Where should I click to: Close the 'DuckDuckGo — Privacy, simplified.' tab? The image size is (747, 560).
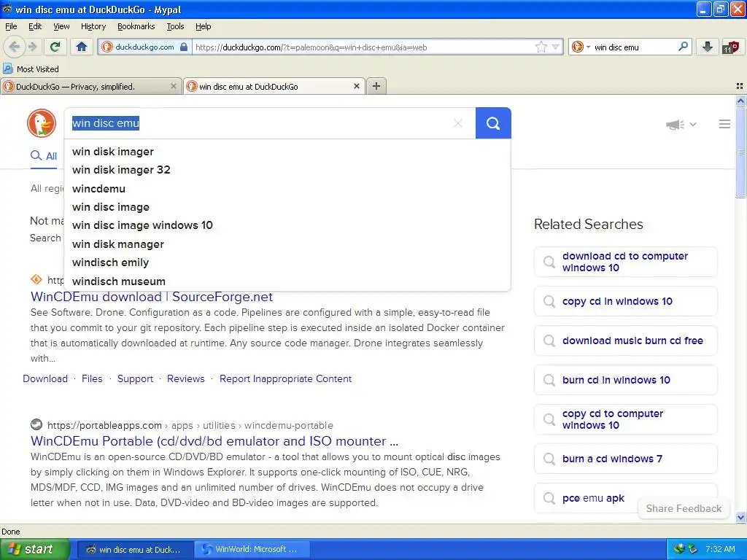[174, 86]
